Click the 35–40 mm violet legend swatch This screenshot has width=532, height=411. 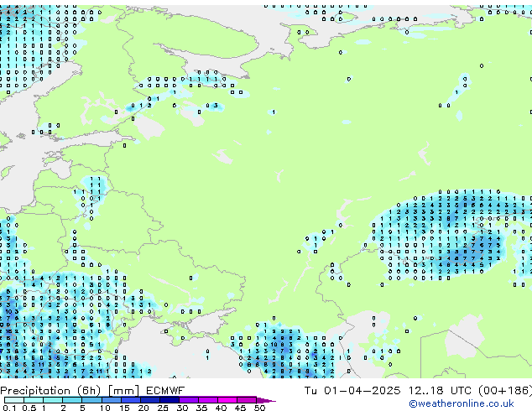click(207, 400)
